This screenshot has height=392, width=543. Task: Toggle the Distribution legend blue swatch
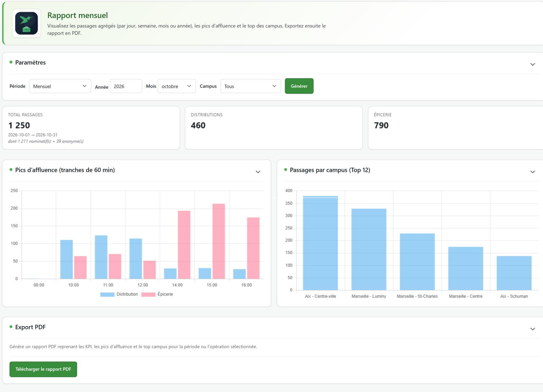pos(107,295)
